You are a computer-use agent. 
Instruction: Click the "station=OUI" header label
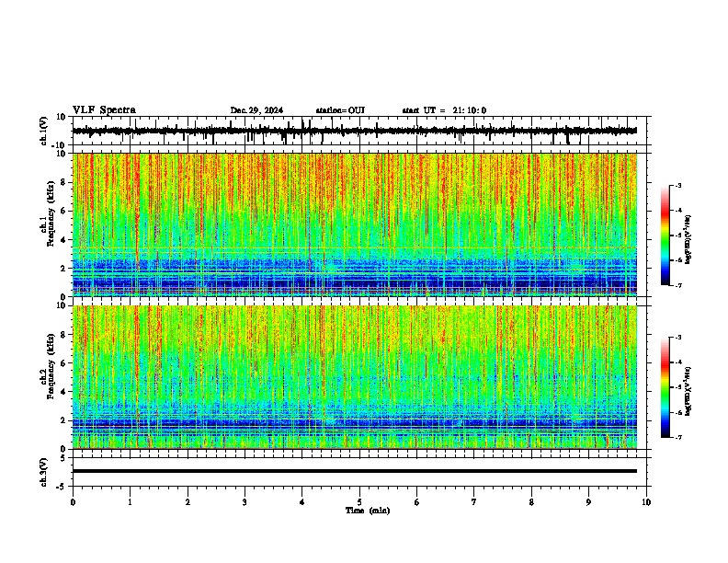pyautogui.click(x=340, y=110)
